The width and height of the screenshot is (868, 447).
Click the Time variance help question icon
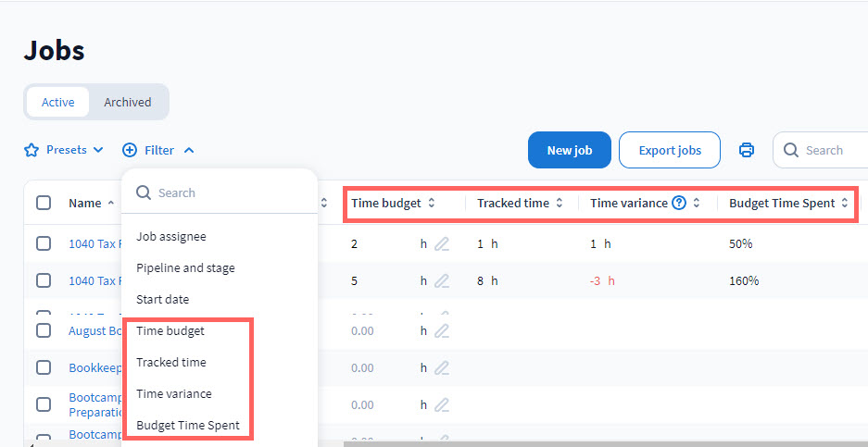pyautogui.click(x=679, y=203)
